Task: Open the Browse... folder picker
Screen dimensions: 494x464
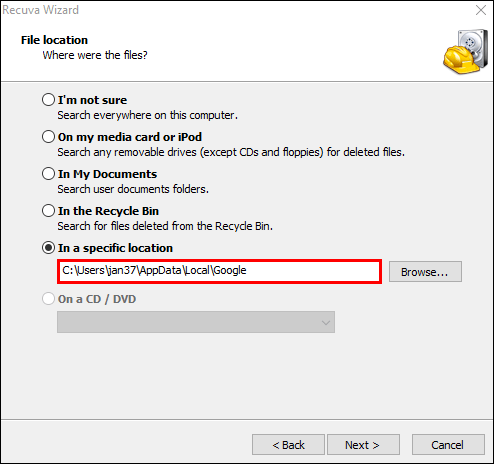Action: [425, 272]
